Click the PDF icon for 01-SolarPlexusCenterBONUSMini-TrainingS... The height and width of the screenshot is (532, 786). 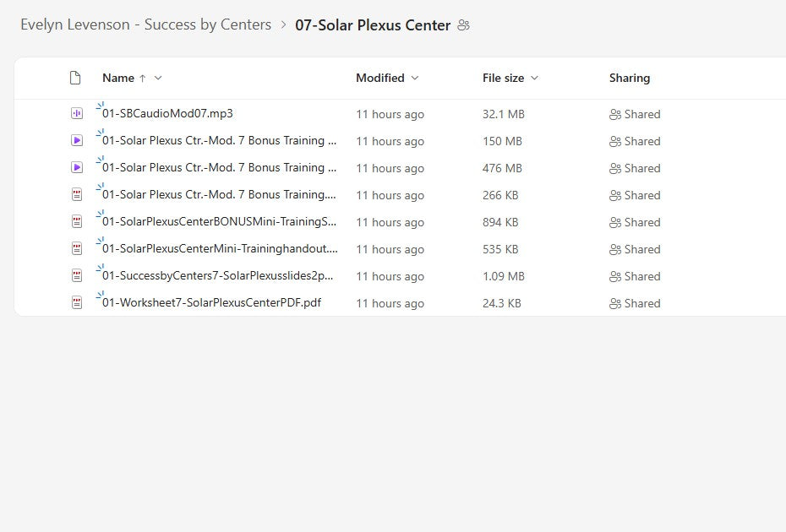[77, 222]
